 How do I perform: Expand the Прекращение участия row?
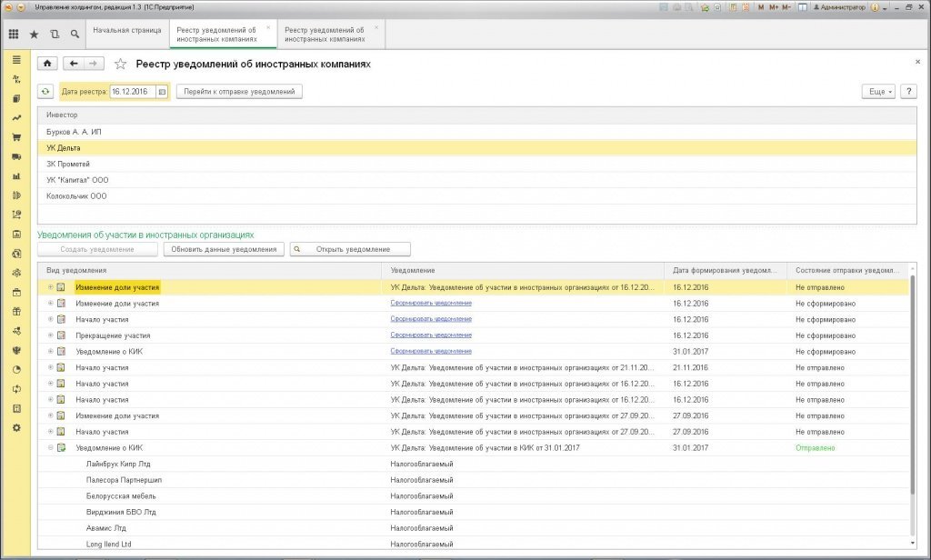click(51, 335)
